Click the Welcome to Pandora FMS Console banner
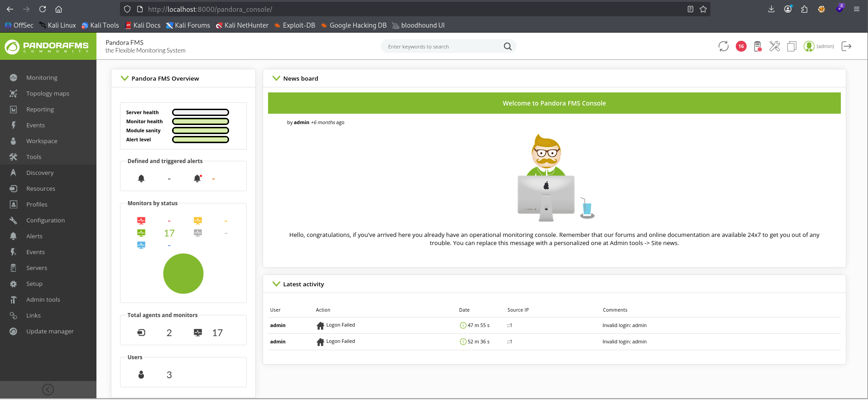This screenshot has width=868, height=400. [x=554, y=103]
